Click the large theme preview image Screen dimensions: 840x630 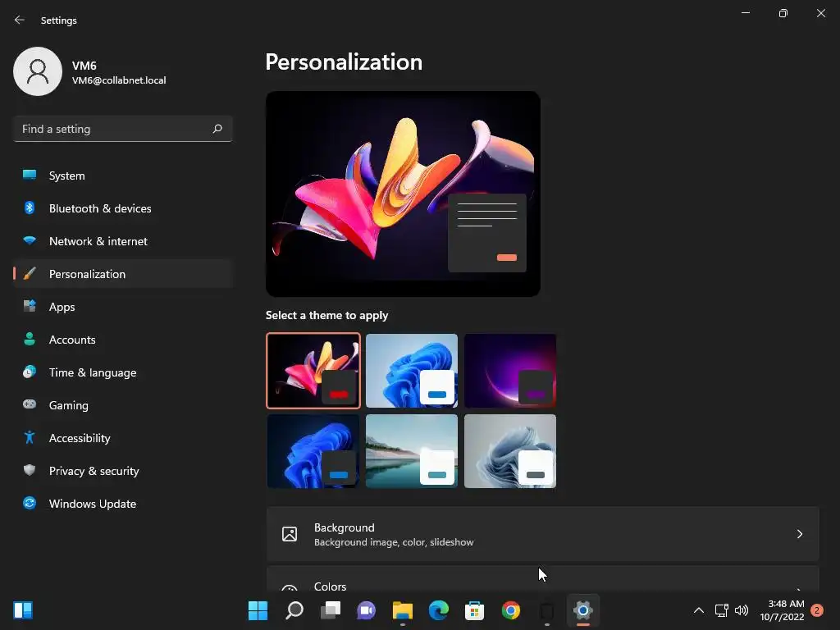click(403, 194)
